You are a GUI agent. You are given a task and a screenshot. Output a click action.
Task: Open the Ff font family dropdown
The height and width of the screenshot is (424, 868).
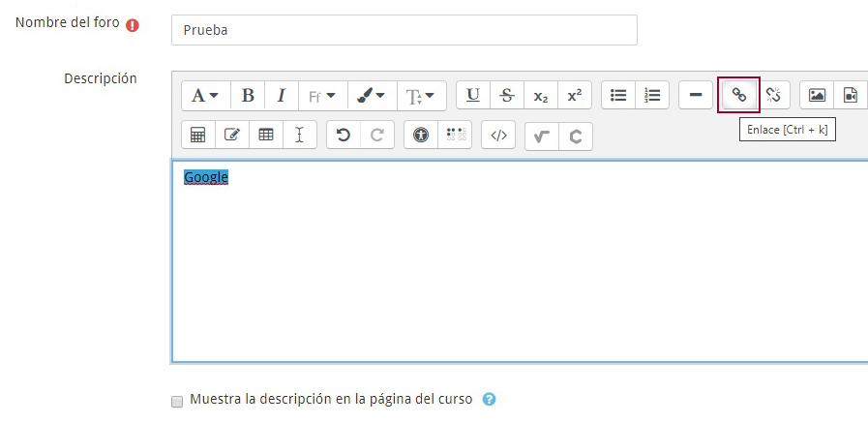click(323, 96)
